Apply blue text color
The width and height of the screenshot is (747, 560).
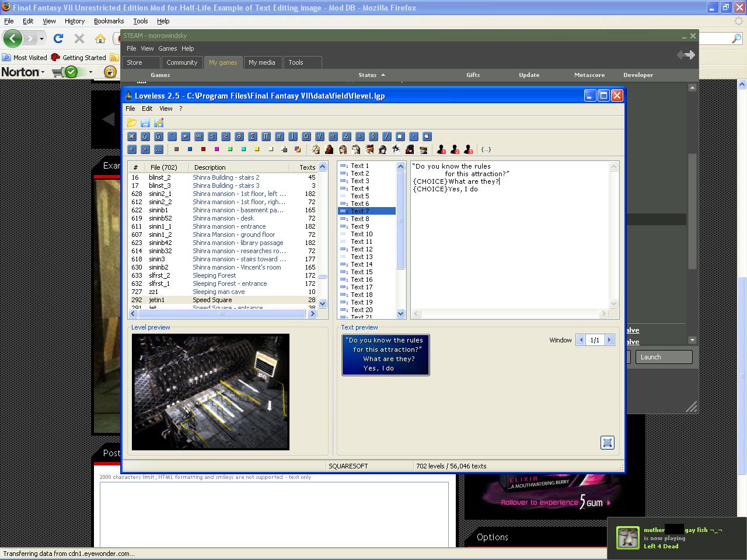click(190, 149)
